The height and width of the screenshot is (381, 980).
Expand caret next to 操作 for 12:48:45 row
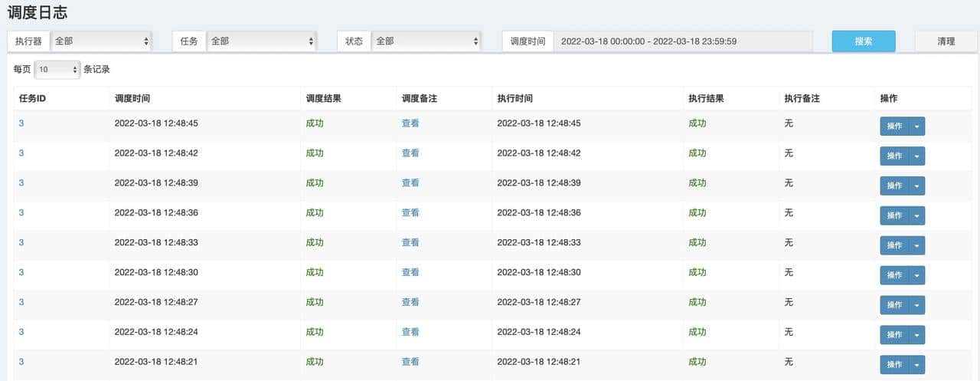click(916, 126)
